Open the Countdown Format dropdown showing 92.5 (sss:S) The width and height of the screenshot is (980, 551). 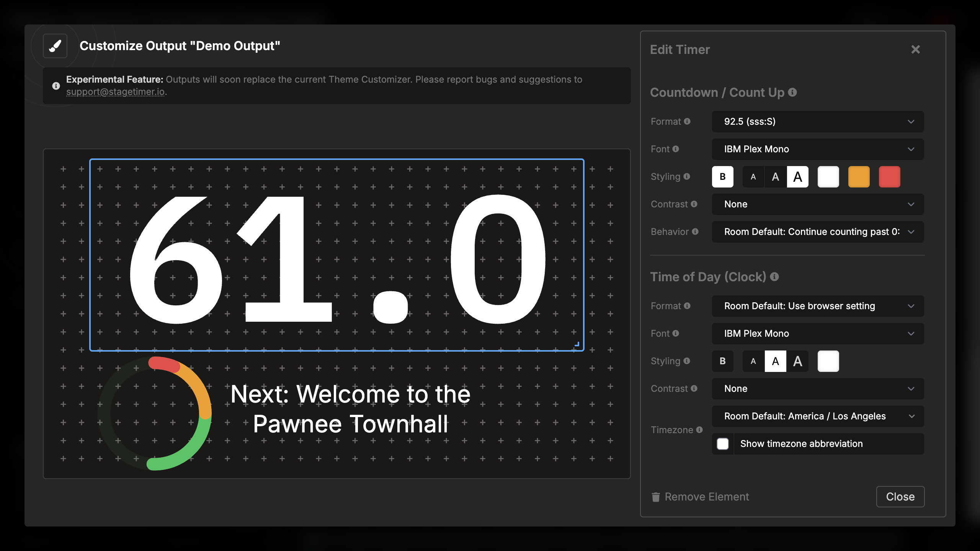click(818, 122)
